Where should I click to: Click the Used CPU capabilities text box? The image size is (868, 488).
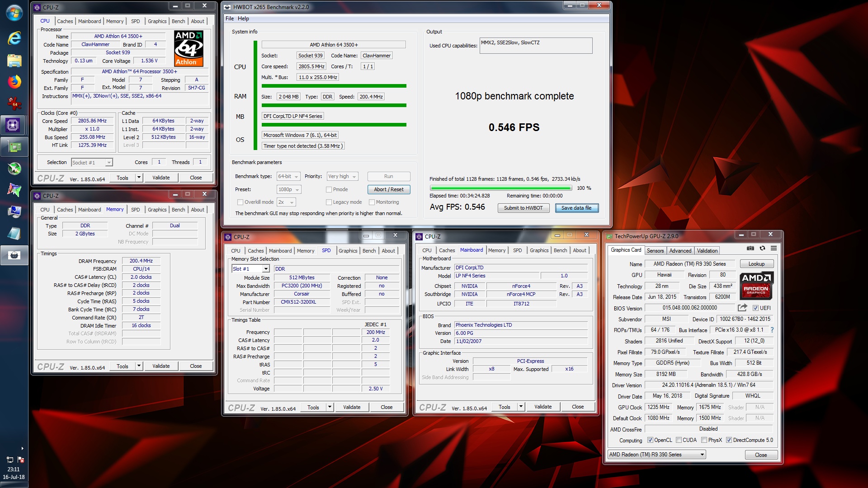coord(536,46)
